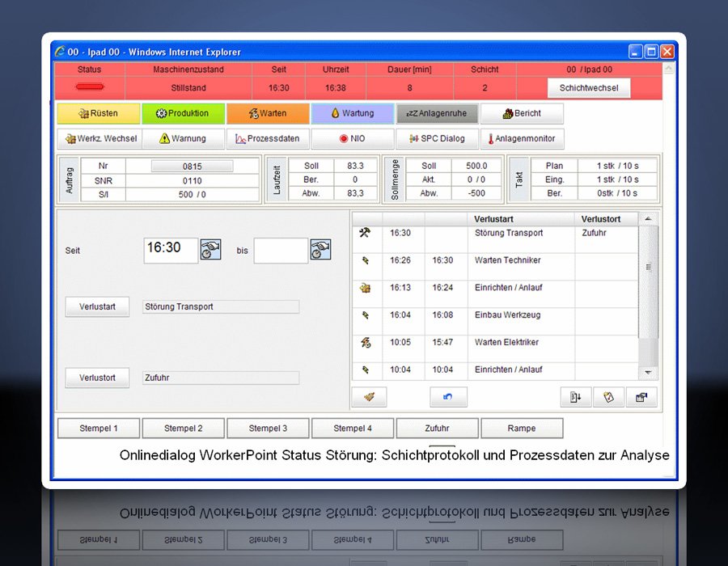This screenshot has height=566, width=728.
Task: Click the tag edit icon button
Action: (x=608, y=397)
